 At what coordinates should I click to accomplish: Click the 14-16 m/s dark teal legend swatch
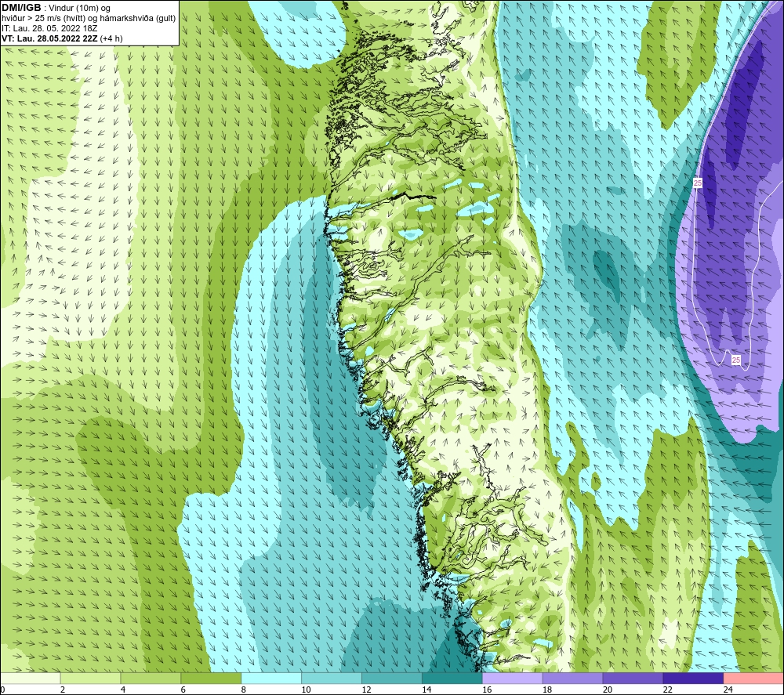pos(452,678)
